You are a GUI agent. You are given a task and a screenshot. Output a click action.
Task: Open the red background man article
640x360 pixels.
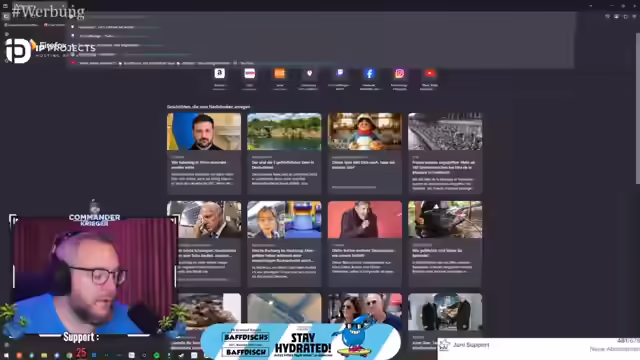(364, 244)
